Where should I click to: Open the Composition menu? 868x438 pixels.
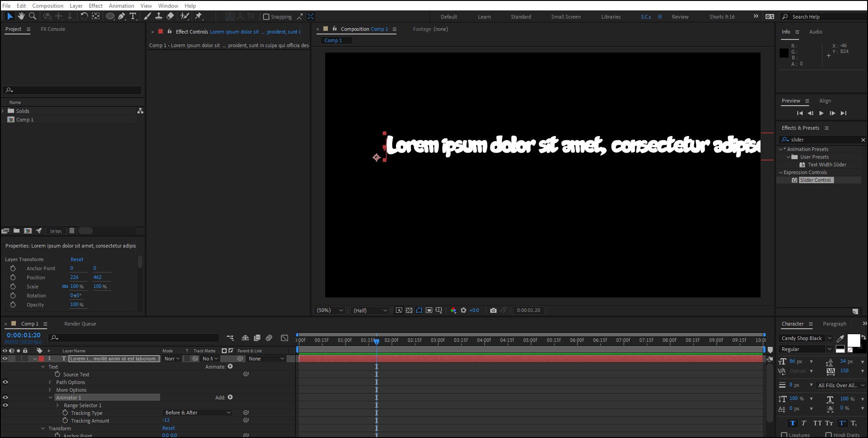[48, 5]
